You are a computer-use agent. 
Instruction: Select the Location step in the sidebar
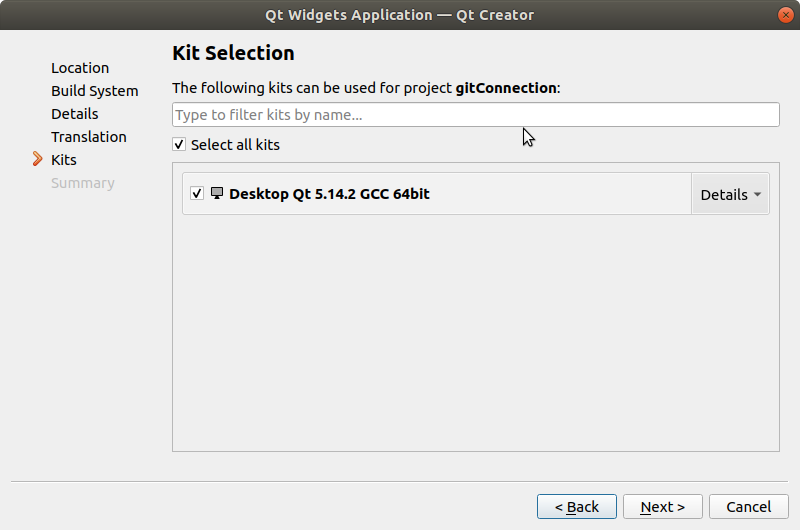pos(80,68)
